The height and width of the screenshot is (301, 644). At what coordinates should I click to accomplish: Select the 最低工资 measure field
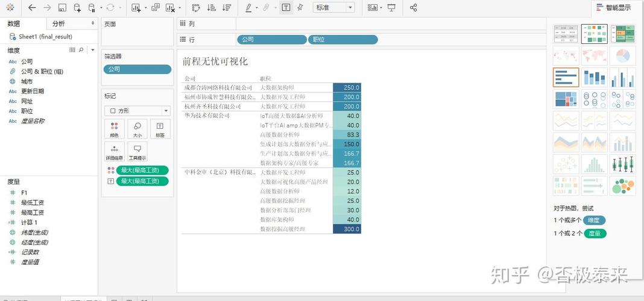click(33, 203)
